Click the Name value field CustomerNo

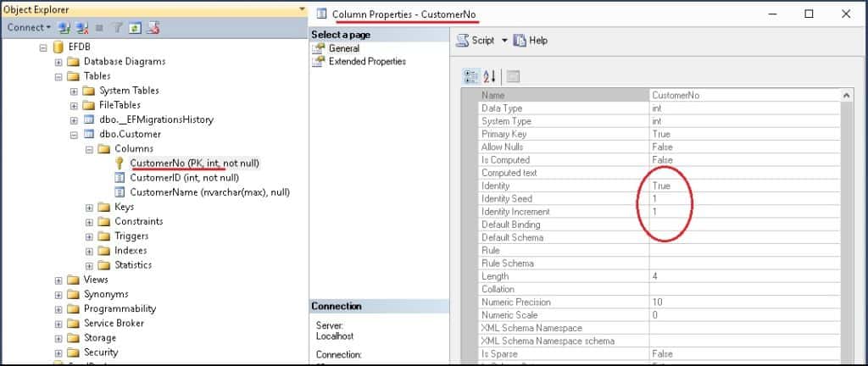(744, 95)
